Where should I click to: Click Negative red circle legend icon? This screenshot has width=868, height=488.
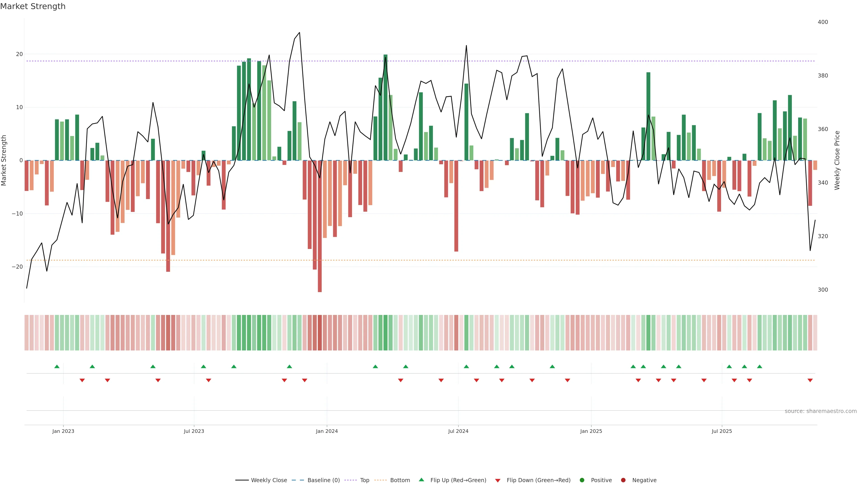pyautogui.click(x=623, y=480)
